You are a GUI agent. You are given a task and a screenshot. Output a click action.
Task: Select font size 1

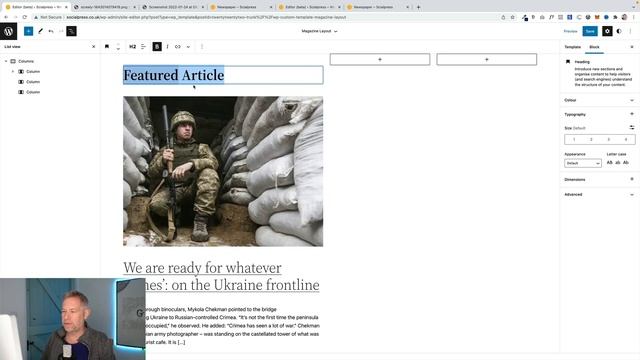[x=573, y=140]
